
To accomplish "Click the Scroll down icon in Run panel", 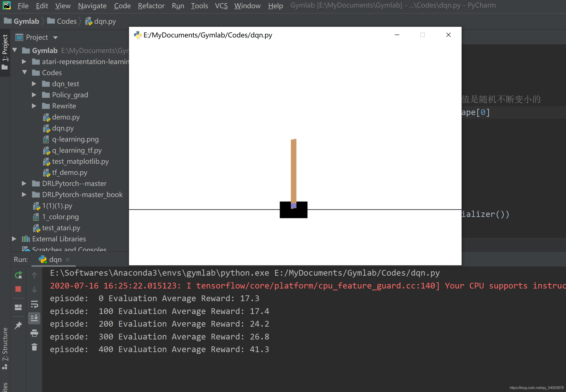I will pyautogui.click(x=34, y=289).
